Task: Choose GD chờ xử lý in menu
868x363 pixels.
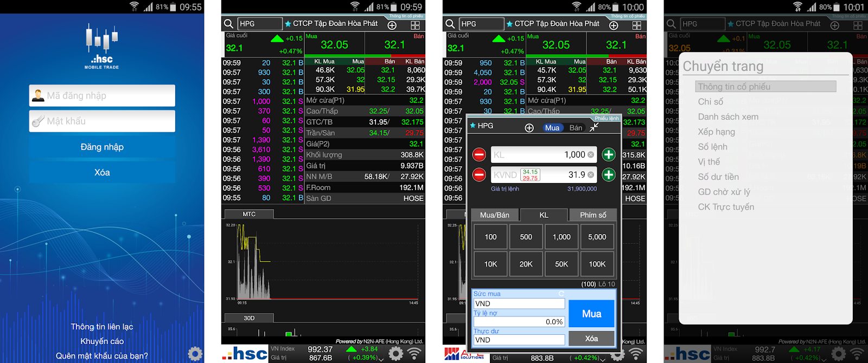Action: coord(724,192)
